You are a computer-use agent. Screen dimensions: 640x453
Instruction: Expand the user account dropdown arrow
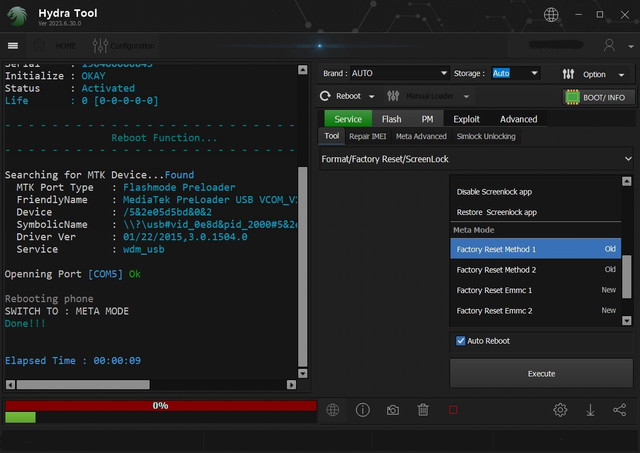click(631, 47)
